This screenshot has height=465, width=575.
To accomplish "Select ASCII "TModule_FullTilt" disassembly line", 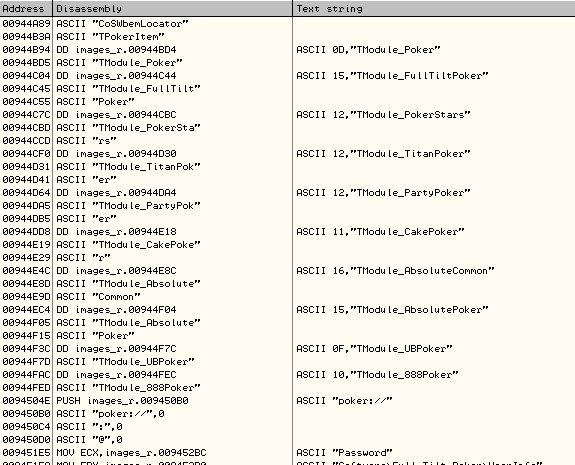I will [128, 89].
